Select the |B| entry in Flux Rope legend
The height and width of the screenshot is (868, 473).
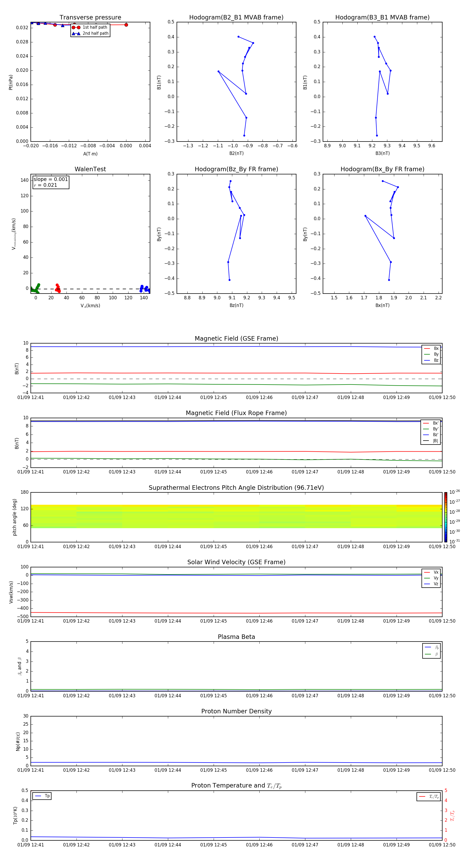tap(431, 441)
